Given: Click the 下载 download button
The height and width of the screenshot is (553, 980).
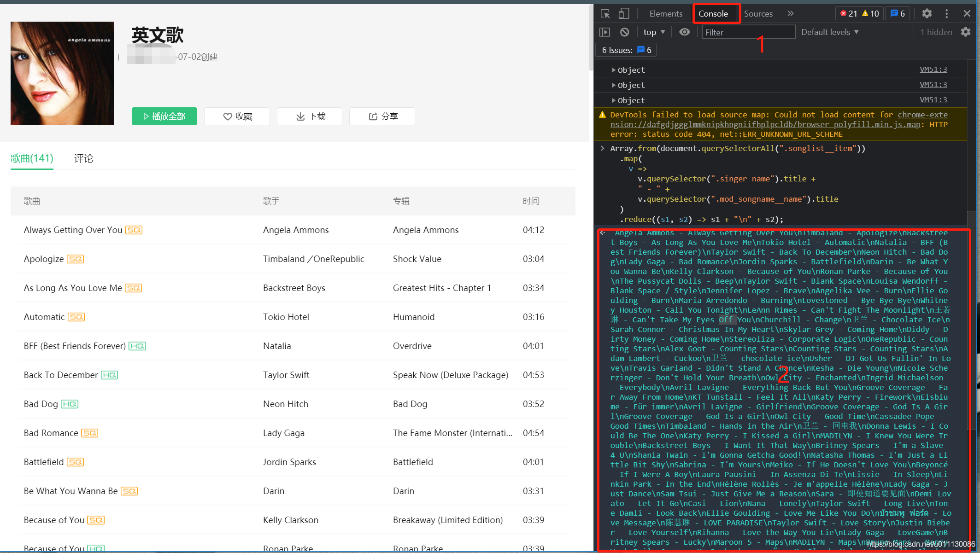Looking at the screenshot, I should click(310, 116).
